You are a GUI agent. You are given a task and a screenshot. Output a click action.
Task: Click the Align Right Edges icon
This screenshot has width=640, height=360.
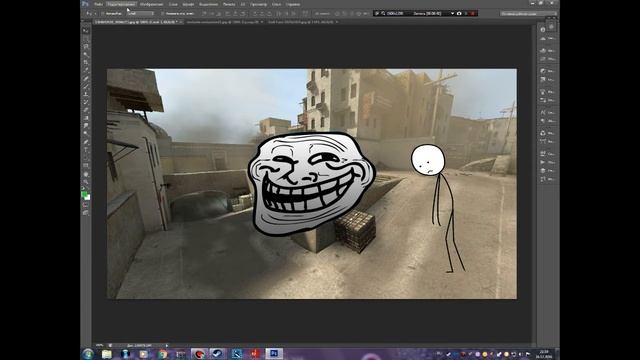point(243,13)
